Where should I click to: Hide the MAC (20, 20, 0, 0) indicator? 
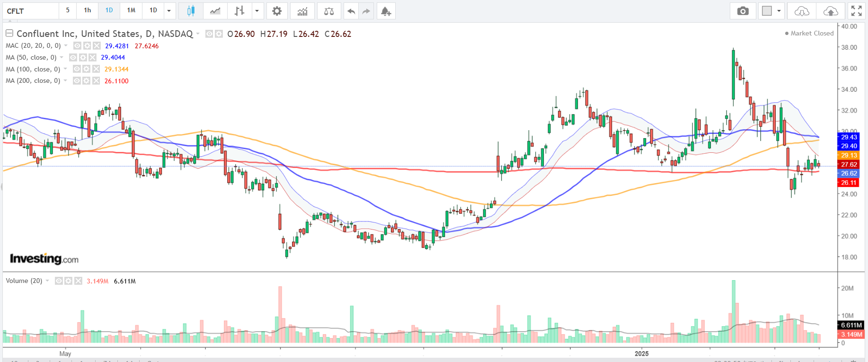pyautogui.click(x=78, y=46)
